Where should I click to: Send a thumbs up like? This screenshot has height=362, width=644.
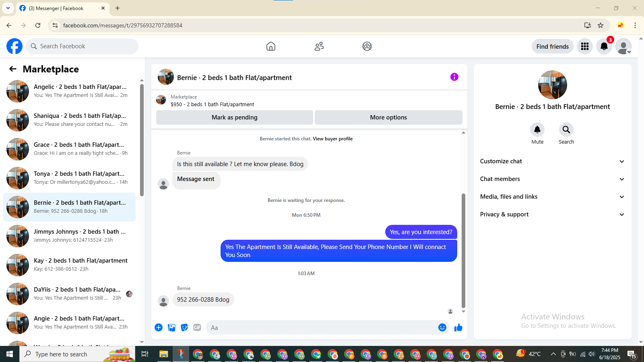coord(458,327)
